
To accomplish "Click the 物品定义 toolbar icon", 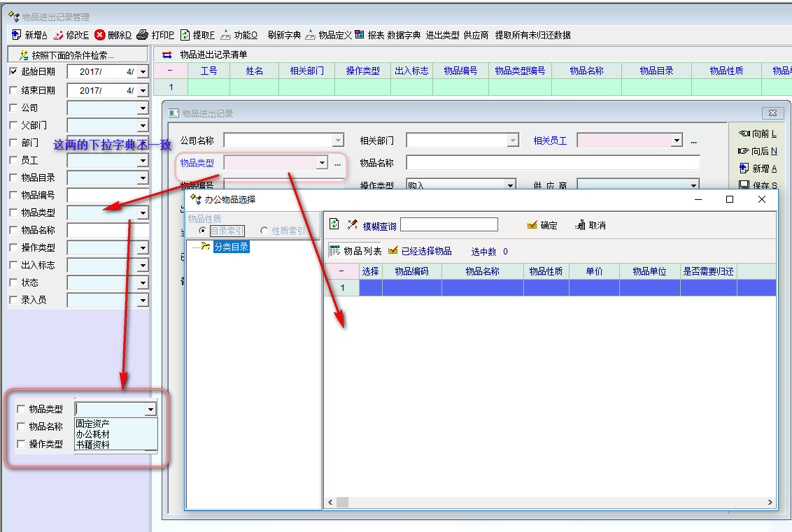I will point(311,35).
